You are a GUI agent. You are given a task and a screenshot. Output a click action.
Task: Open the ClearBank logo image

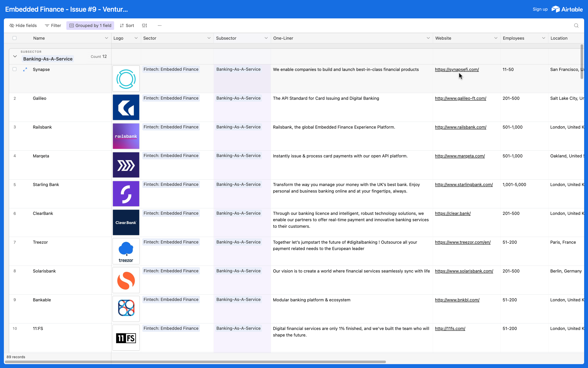coord(126,222)
